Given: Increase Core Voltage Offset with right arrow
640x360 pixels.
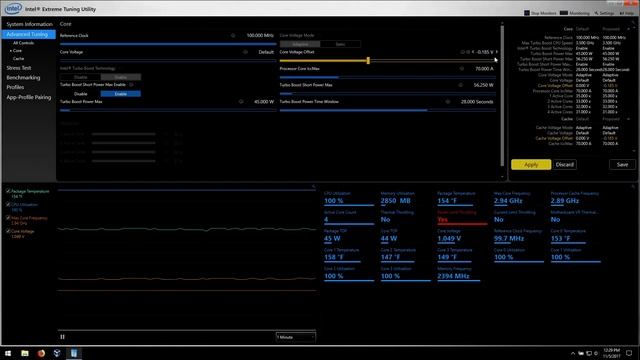Looking at the screenshot, I should (x=497, y=52).
